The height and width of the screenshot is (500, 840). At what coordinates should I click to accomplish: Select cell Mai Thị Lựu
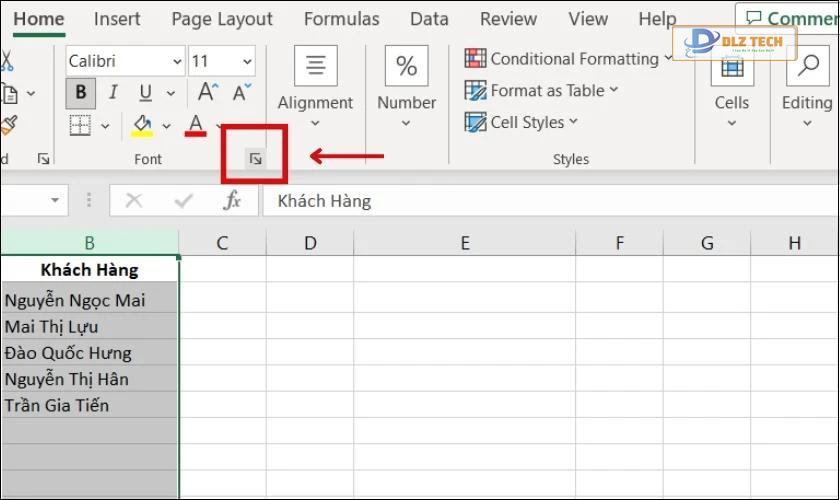click(x=89, y=326)
